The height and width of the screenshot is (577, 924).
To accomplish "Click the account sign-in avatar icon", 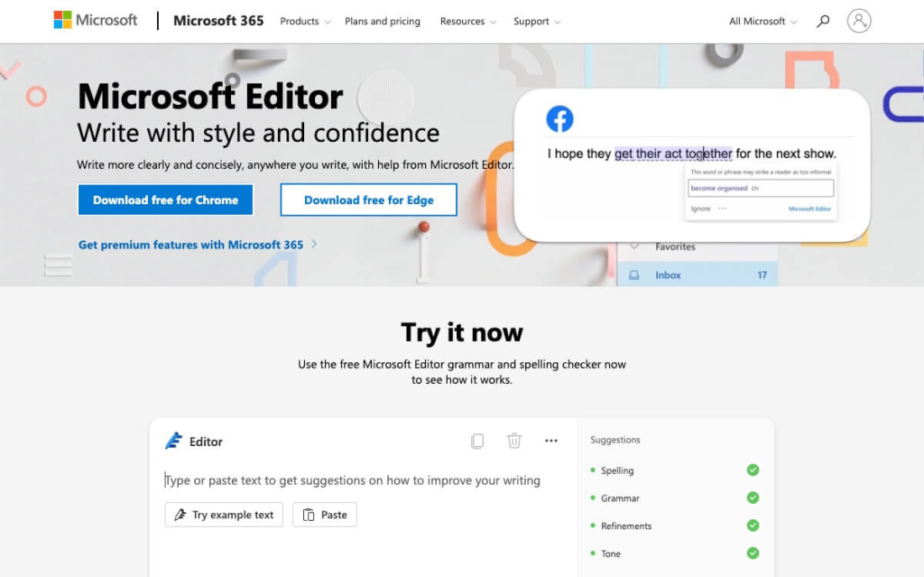I will pos(859,21).
